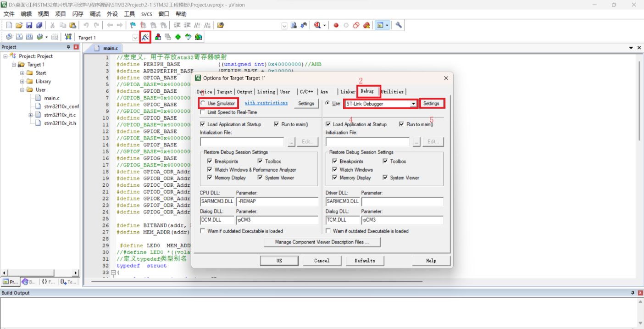The height and width of the screenshot is (329, 644).
Task: Open the Linker tab
Action: point(348,92)
